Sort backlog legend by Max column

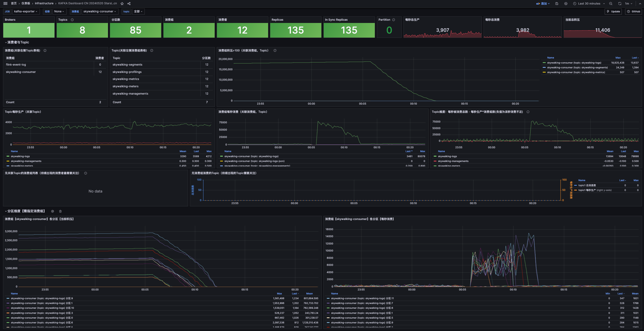618,58
